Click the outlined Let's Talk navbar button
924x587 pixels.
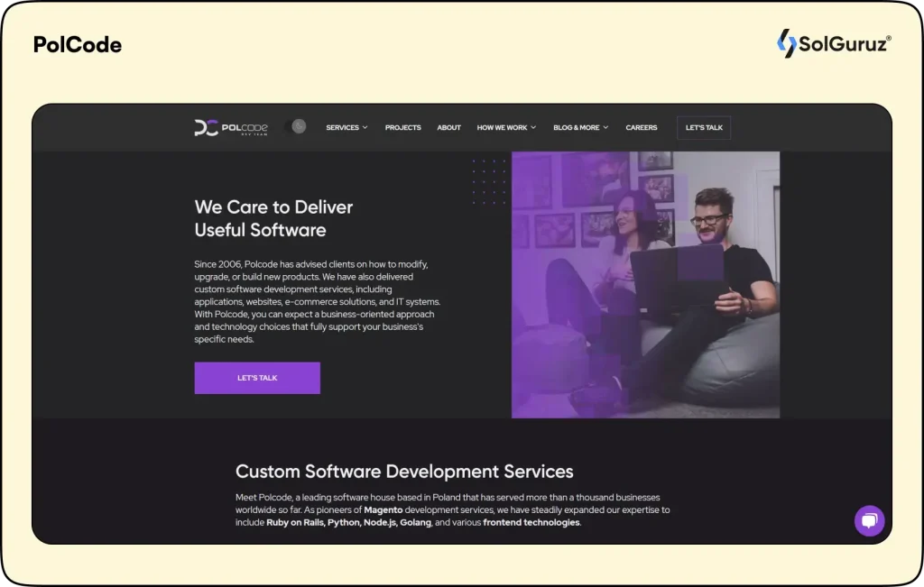pyautogui.click(x=704, y=128)
